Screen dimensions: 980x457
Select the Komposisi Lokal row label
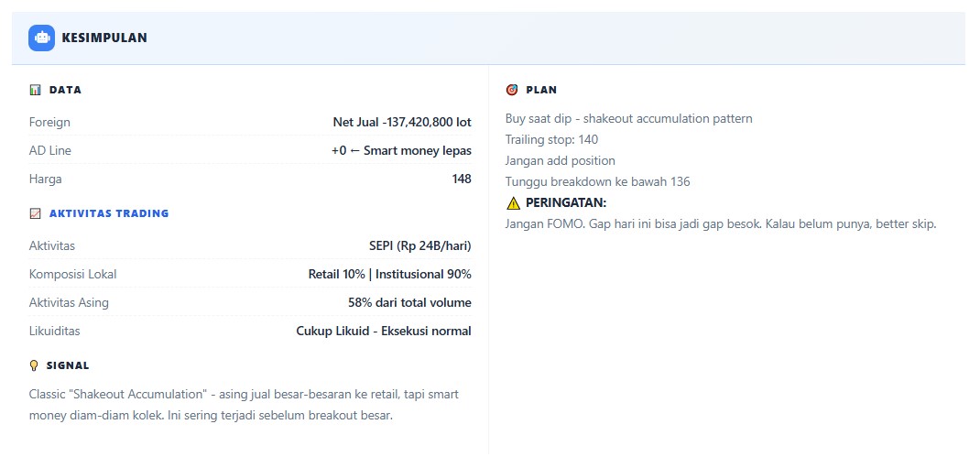[x=73, y=274]
